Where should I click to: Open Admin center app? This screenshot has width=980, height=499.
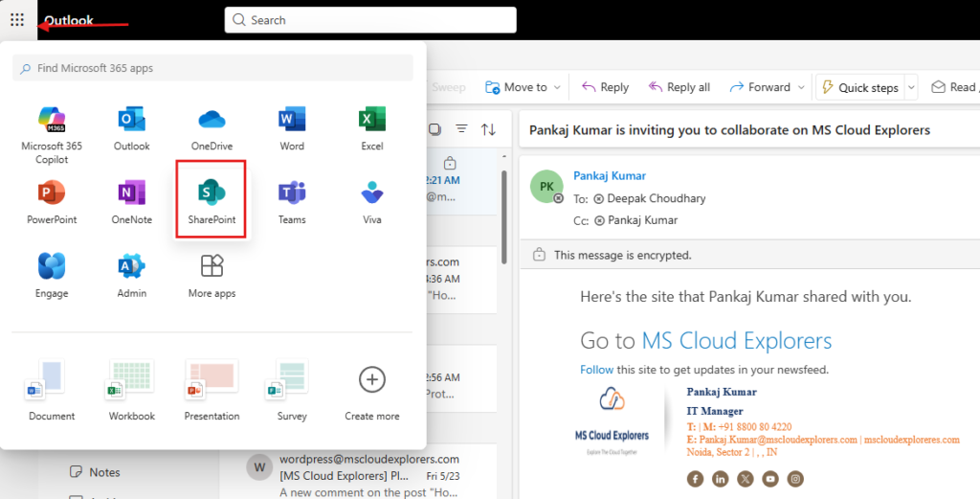[x=132, y=275]
